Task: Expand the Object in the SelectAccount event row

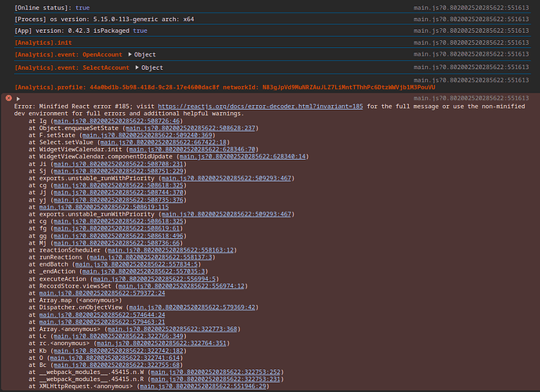Action: point(137,67)
